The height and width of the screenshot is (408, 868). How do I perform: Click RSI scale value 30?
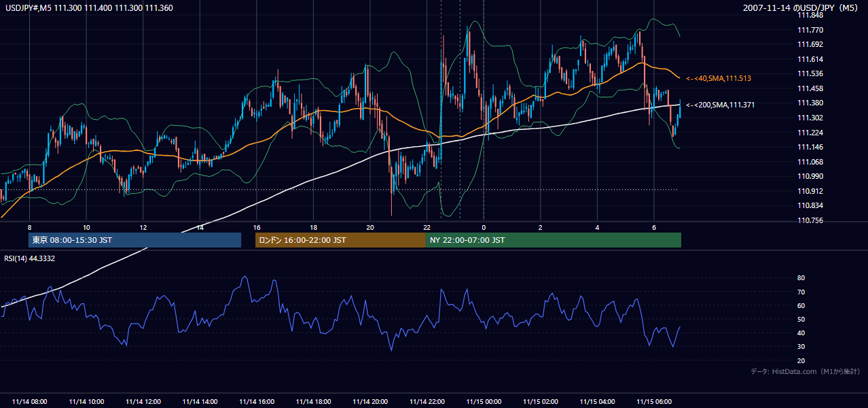click(801, 347)
